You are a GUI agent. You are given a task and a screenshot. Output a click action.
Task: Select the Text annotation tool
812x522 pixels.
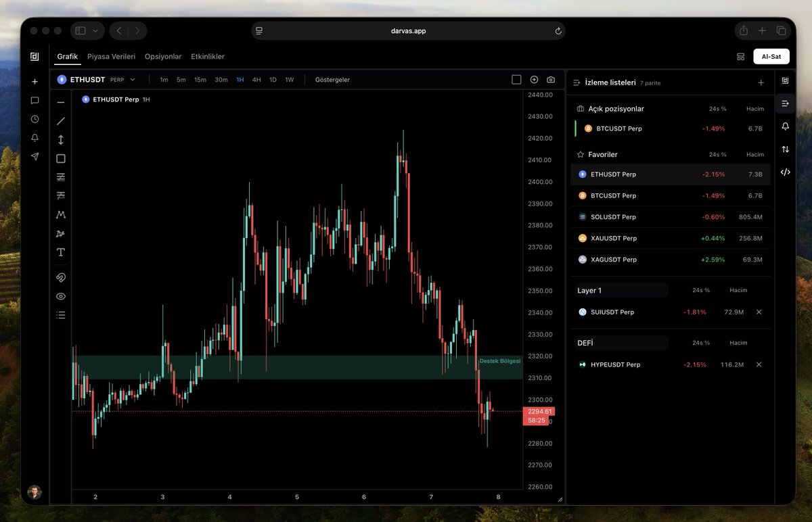pyautogui.click(x=61, y=252)
